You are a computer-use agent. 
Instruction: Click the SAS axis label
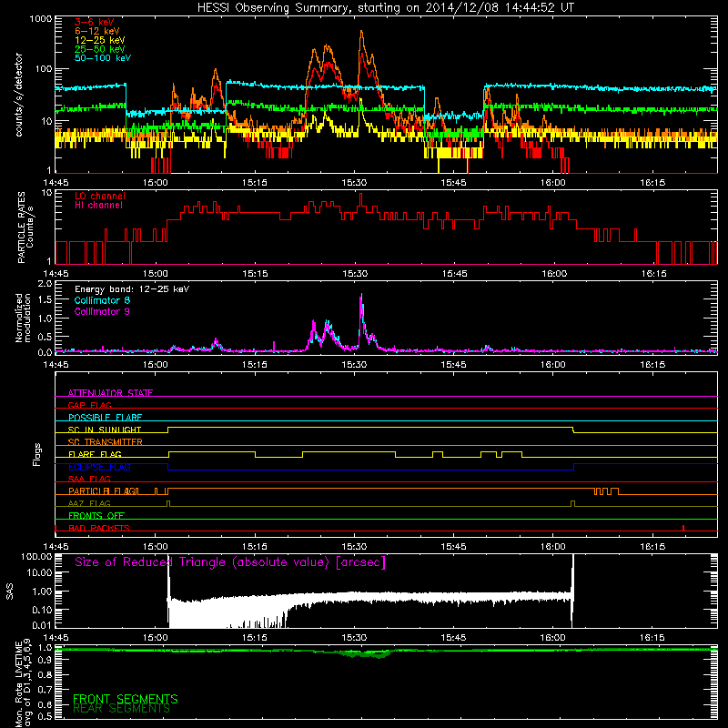pos(10,591)
